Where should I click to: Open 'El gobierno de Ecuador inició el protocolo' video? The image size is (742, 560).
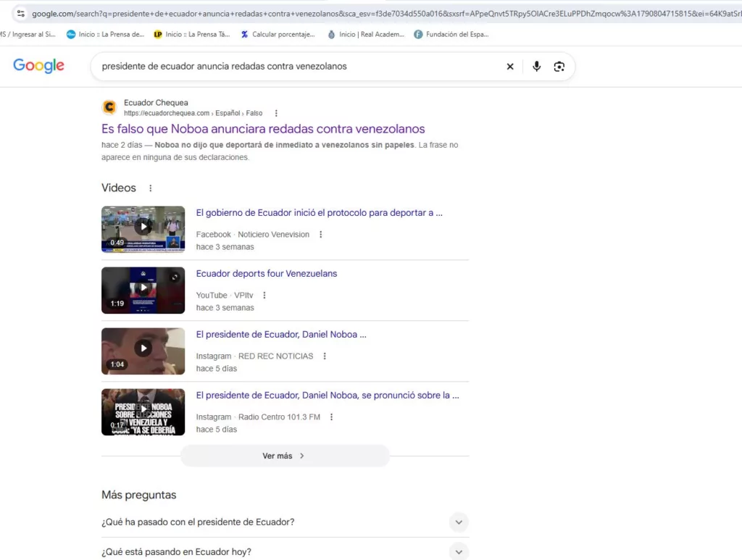(x=320, y=213)
